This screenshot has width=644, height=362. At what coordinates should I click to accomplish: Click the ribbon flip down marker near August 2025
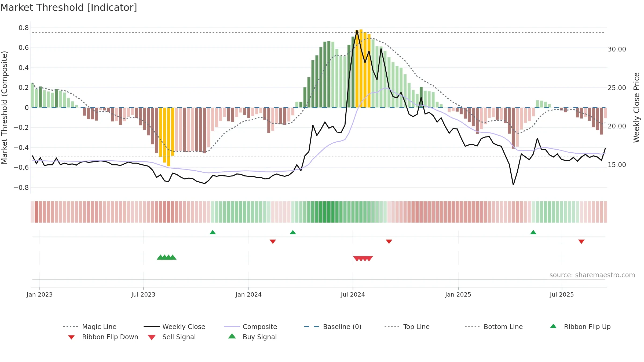(x=581, y=242)
